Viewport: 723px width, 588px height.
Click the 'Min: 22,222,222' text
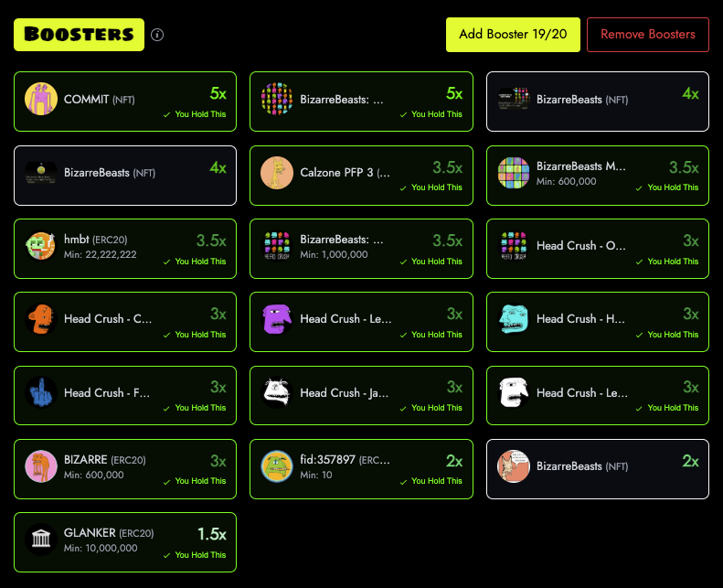100,254
